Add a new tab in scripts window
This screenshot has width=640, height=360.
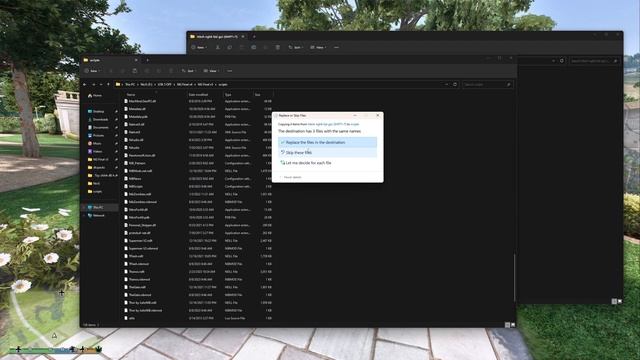tap(147, 60)
